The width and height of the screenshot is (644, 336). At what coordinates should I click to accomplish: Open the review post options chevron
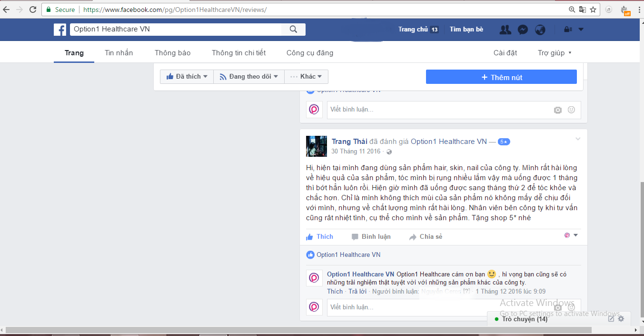578,139
